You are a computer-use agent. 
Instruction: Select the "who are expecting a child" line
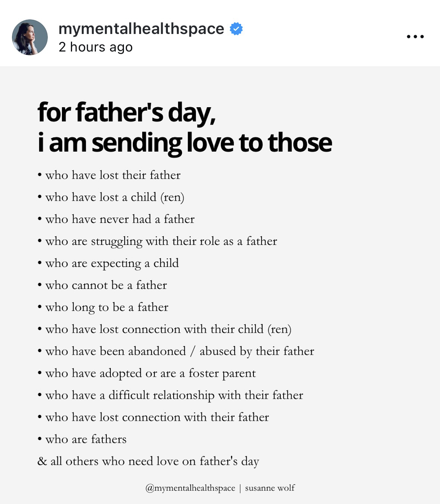[112, 263]
